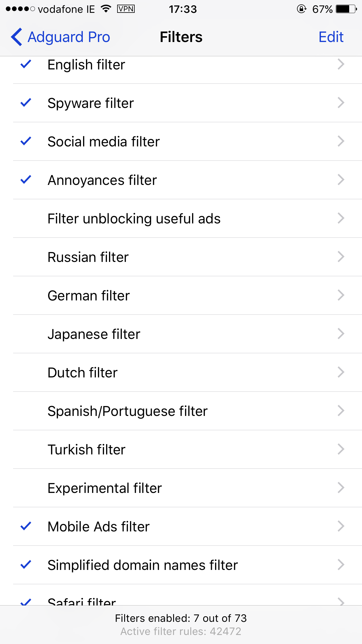Select the Japanese filter row

pyautogui.click(x=187, y=334)
